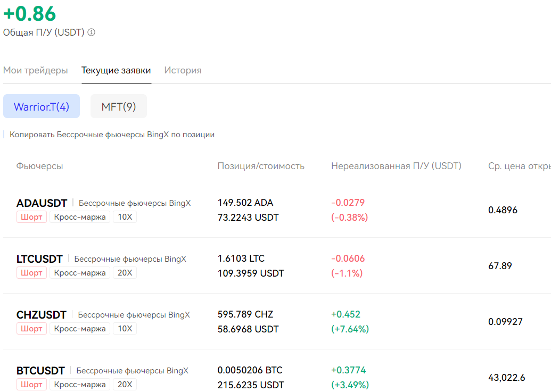This screenshot has height=392, width=551.
Task: Click the BTCUSDT pair name
Action: coord(40,371)
